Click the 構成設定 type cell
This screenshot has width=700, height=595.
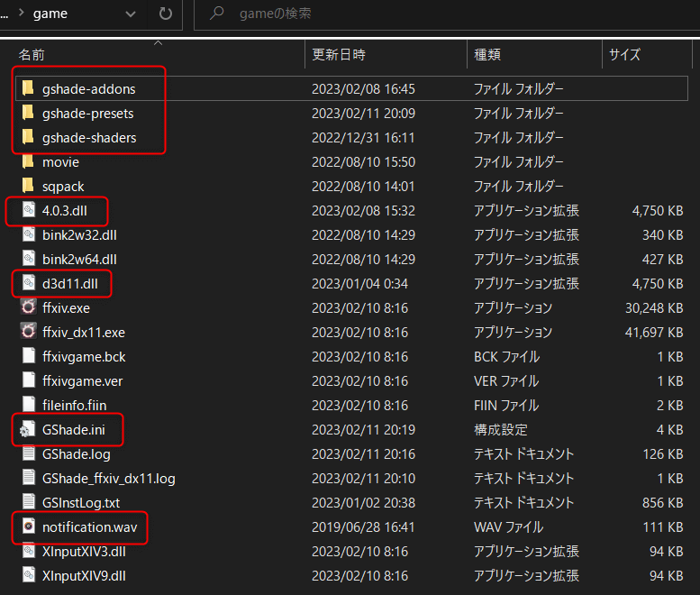500,430
